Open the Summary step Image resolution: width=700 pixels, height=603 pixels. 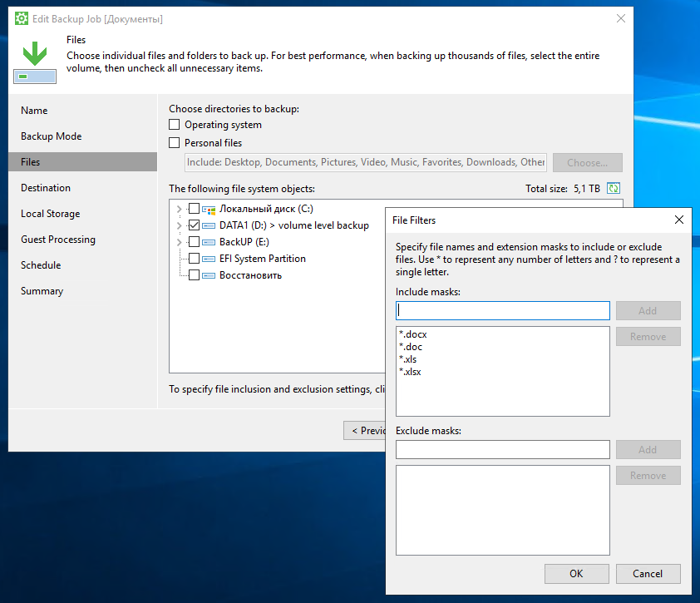(82, 291)
